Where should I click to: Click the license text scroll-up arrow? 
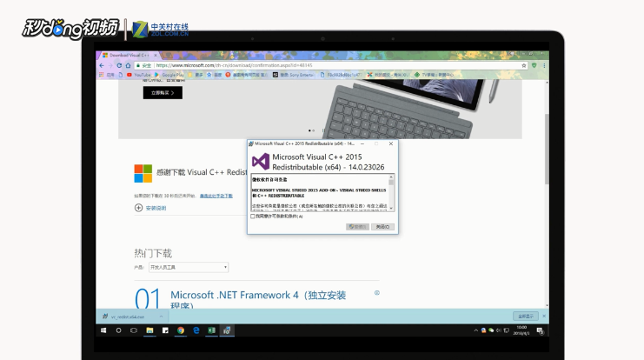tap(391, 177)
